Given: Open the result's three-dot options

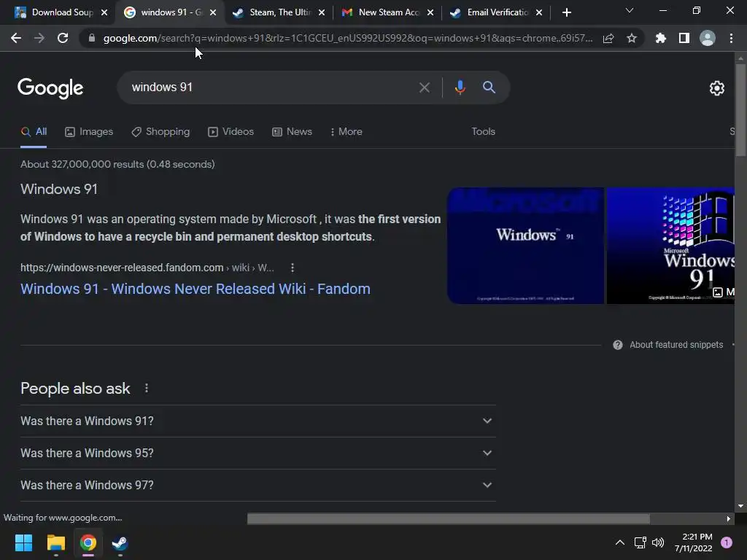Looking at the screenshot, I should 293,268.
